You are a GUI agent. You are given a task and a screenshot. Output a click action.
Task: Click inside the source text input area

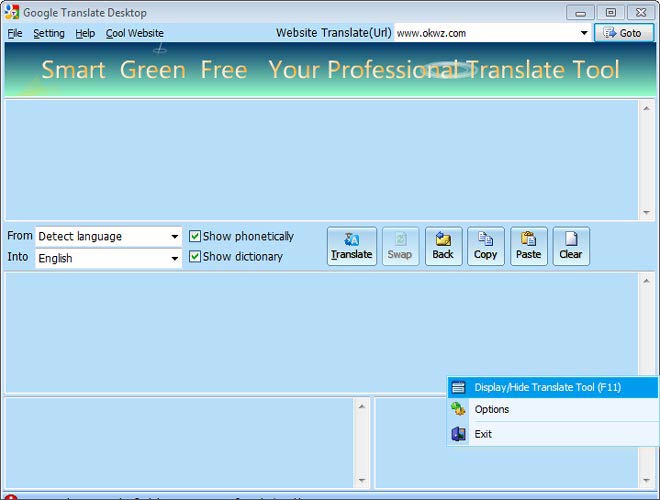tap(320, 160)
